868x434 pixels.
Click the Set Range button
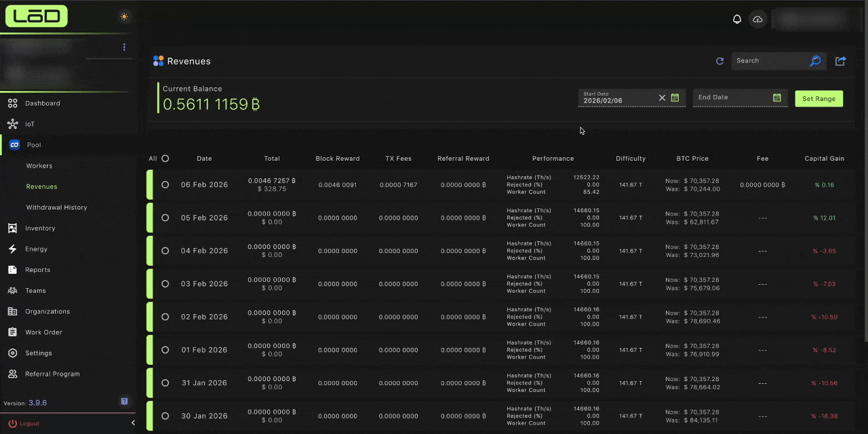click(818, 98)
